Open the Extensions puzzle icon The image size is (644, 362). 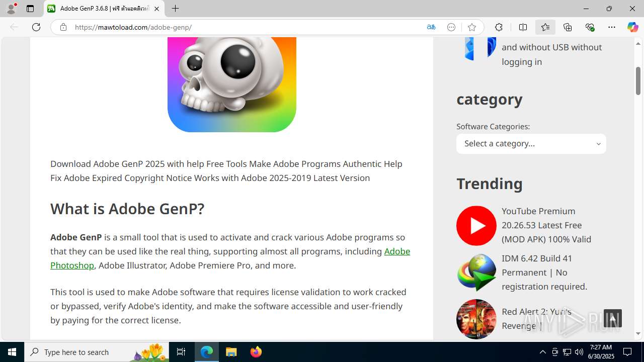(499, 27)
